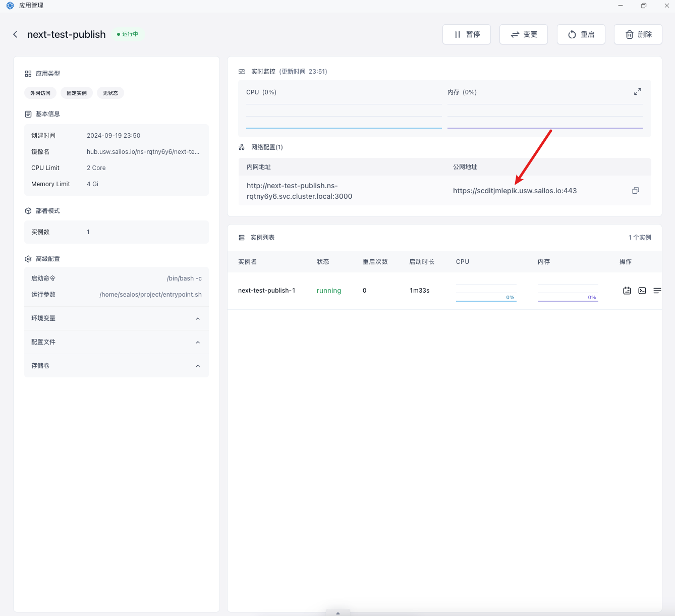Click instance name next-test-publish-1
Screen dimensions: 675x616
(x=267, y=291)
